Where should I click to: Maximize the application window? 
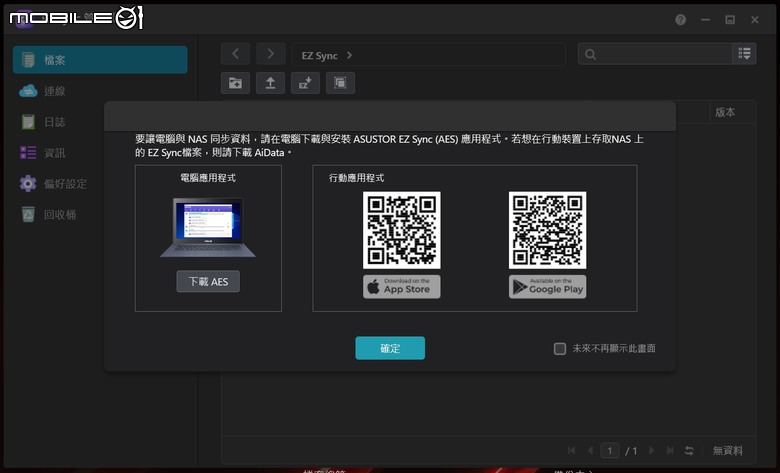730,19
